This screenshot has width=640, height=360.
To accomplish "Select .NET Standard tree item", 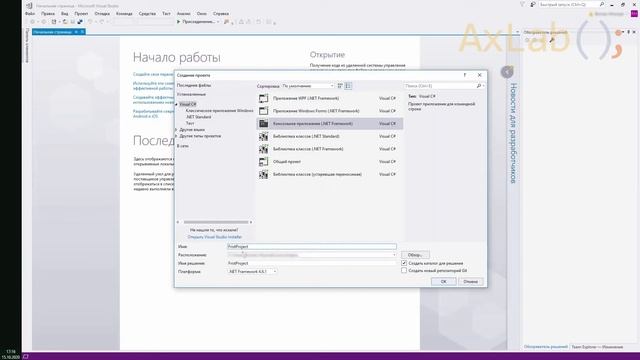I will click(x=199, y=117).
